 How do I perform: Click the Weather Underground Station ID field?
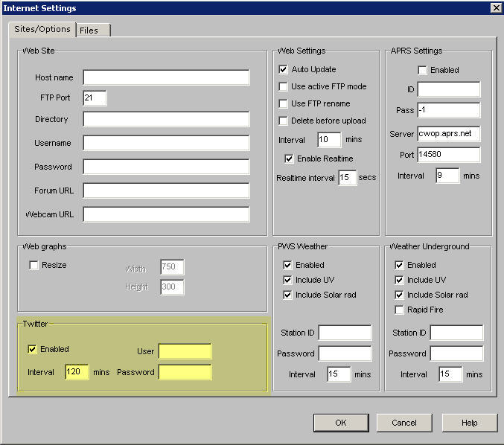pos(456,333)
